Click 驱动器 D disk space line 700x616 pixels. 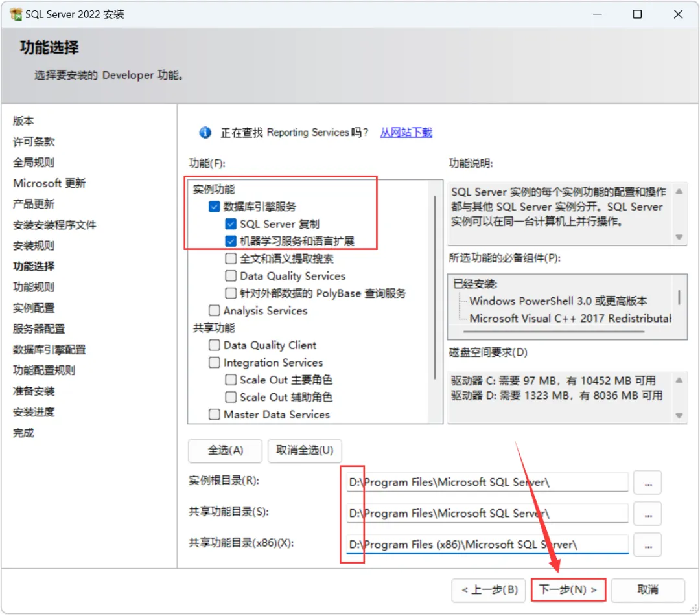click(557, 396)
